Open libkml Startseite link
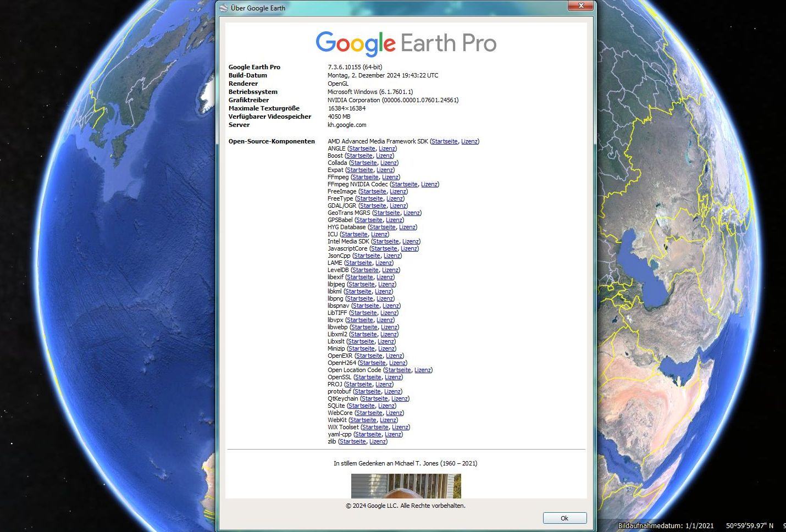The height and width of the screenshot is (532, 786). click(358, 291)
